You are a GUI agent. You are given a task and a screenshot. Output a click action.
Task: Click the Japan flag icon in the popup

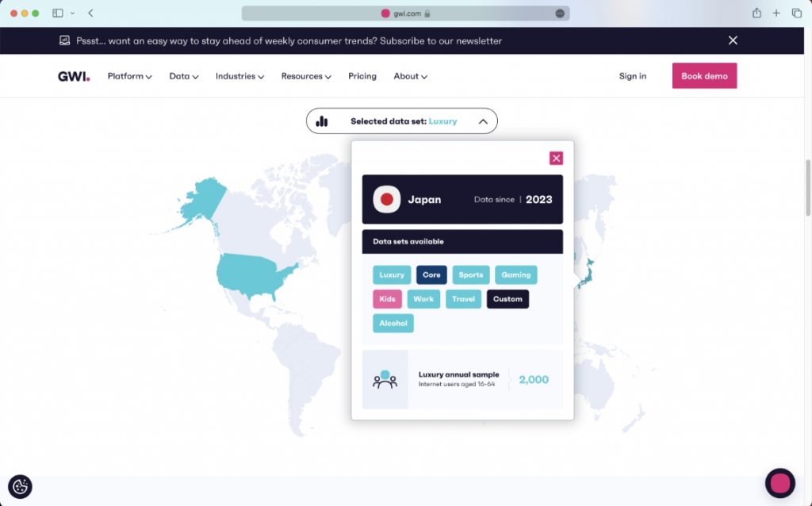coord(386,199)
